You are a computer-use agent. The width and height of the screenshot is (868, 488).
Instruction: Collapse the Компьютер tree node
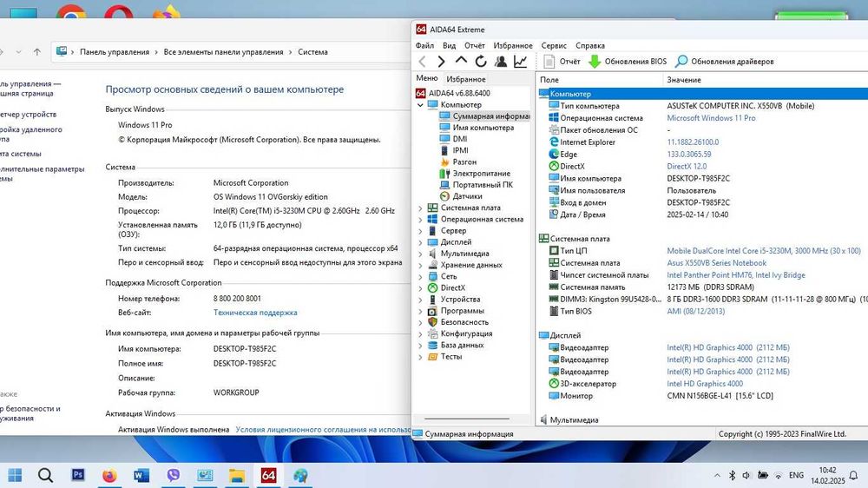(420, 105)
